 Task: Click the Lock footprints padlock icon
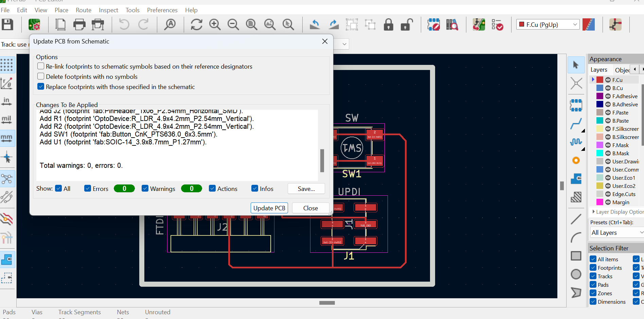388,25
